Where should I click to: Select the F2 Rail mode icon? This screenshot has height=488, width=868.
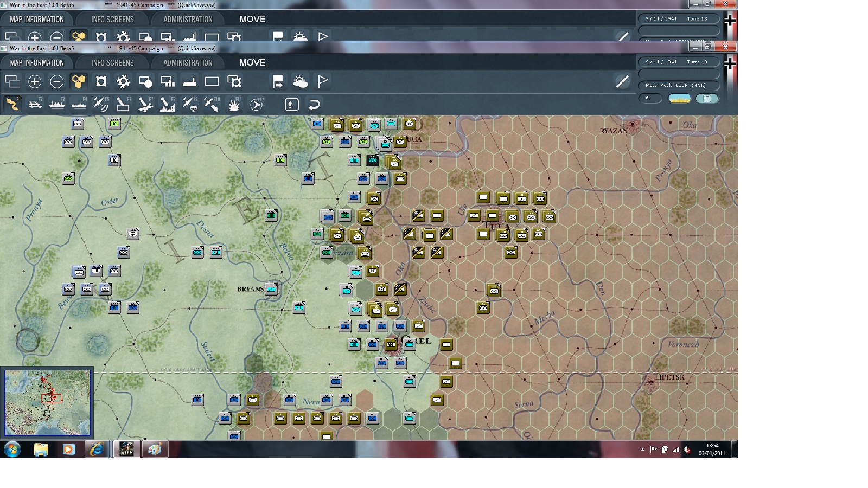35,104
